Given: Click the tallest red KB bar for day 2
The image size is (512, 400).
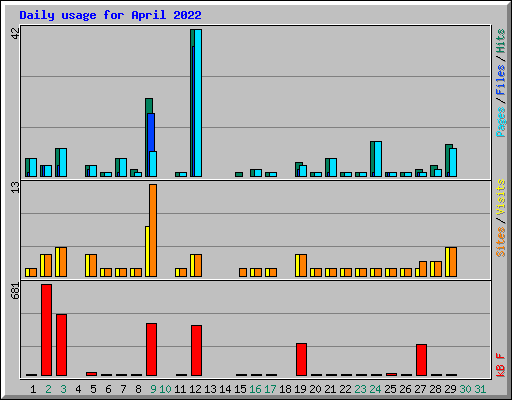Looking at the screenshot, I should coord(46,330).
